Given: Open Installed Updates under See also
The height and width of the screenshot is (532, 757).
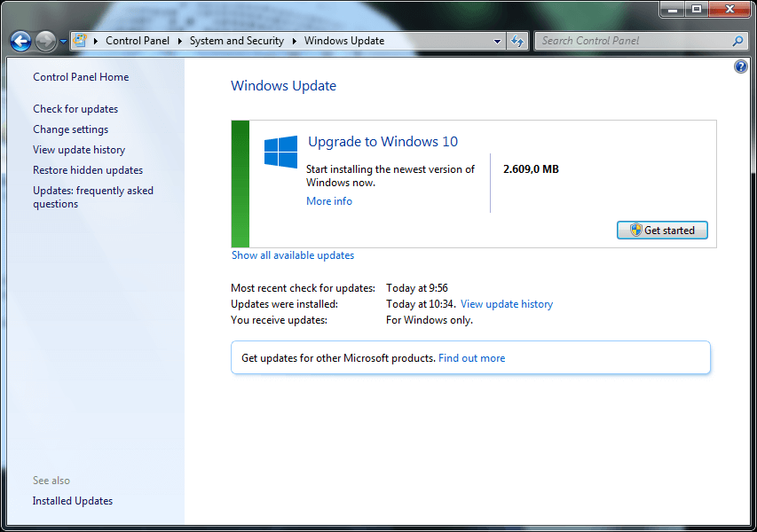Looking at the screenshot, I should click(73, 501).
